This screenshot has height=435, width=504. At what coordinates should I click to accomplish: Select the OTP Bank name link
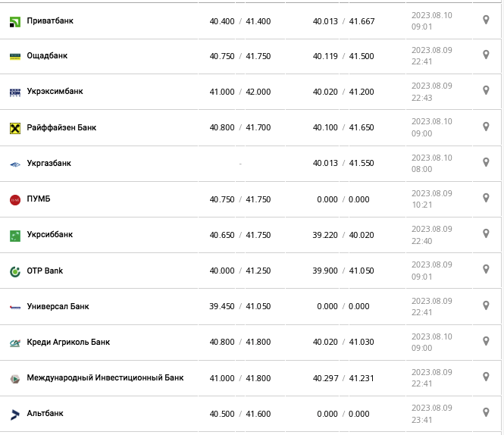[x=45, y=271]
